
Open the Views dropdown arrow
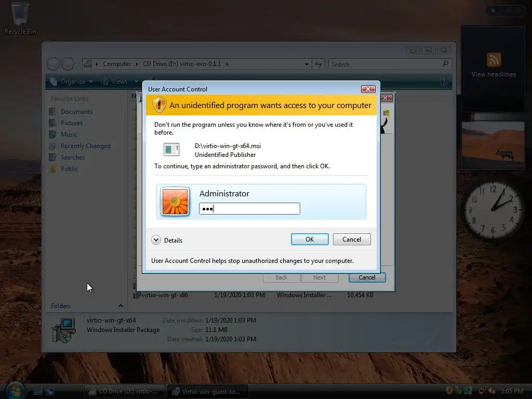pos(136,82)
